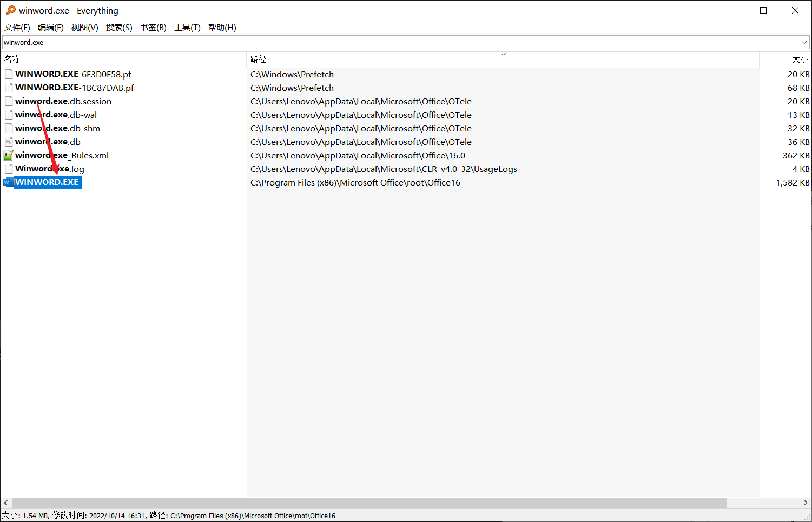The width and height of the screenshot is (812, 522).
Task: Click file icon of winword.exe.db.session
Action: coord(9,101)
